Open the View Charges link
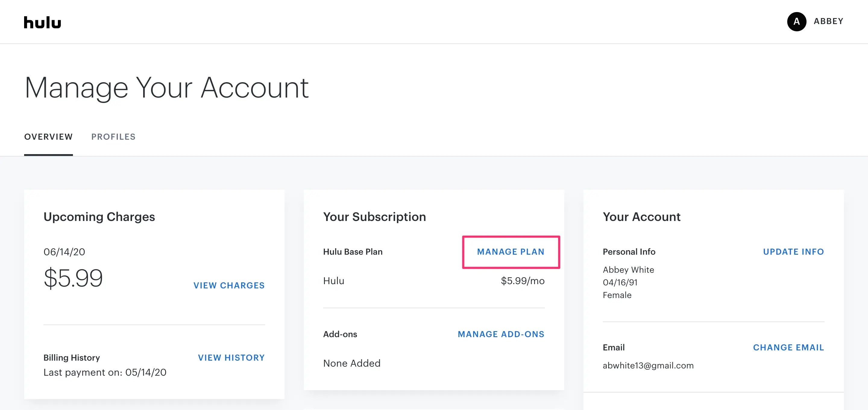Screen dimensions: 868x410 [229, 285]
